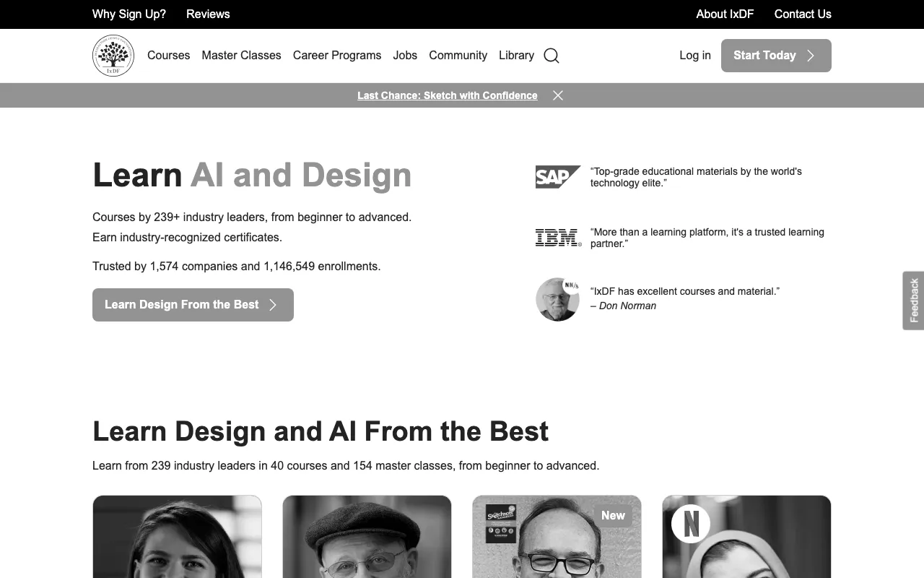
Task: Click the arrow in Start Today button
Action: [811, 56]
